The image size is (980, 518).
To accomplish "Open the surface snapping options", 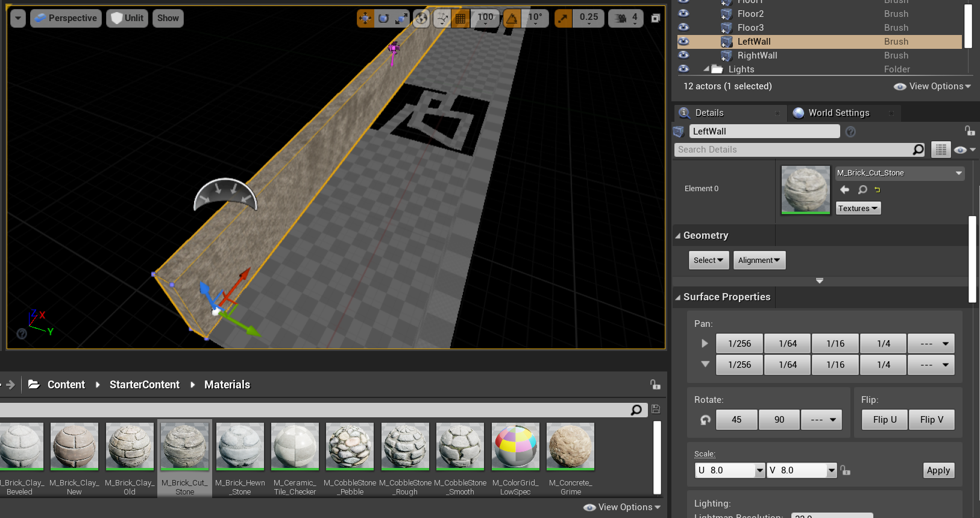I will coord(442,18).
